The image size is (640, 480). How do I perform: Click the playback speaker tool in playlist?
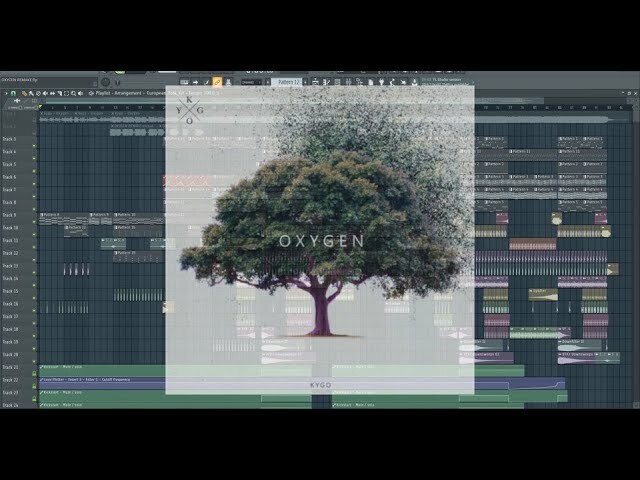[80, 93]
